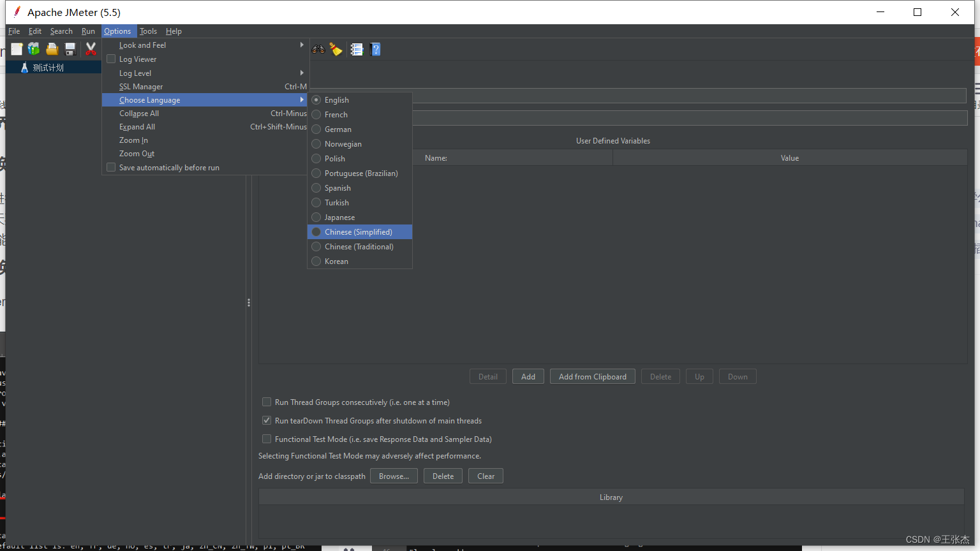This screenshot has width=980, height=551.
Task: Toggle the Log Viewer checkbox
Action: tap(111, 59)
